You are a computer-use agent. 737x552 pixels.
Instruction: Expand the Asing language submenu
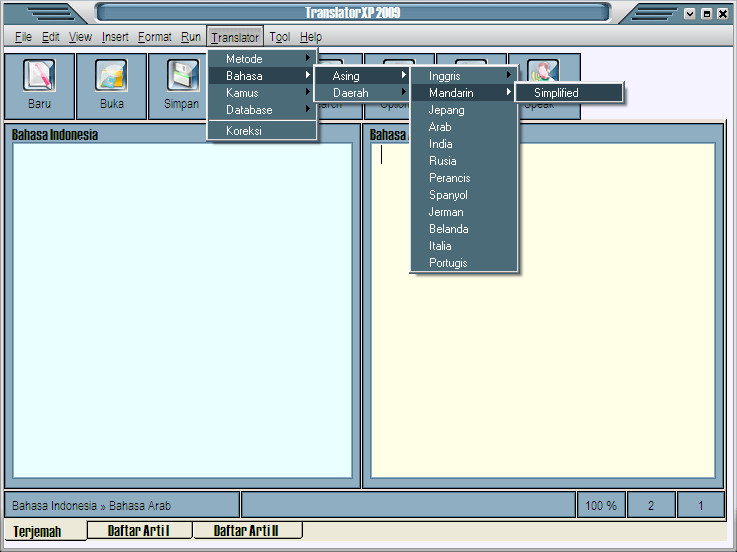[x=363, y=76]
